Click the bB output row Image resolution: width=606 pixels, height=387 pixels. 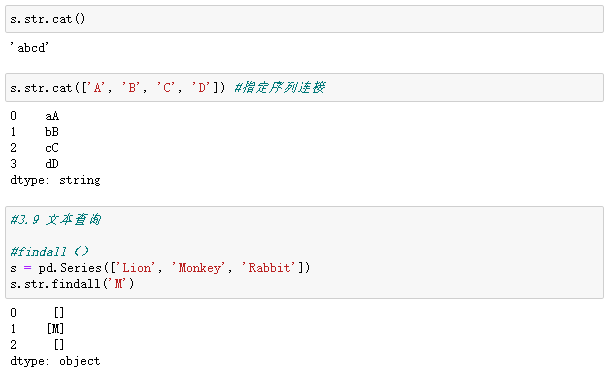35,132
